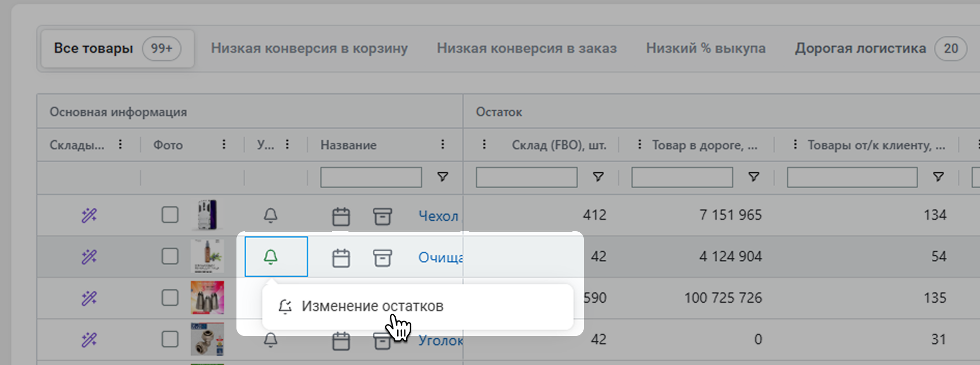This screenshot has height=365, width=980.
Task: Click the Название filter text field
Action: pyautogui.click(x=371, y=177)
